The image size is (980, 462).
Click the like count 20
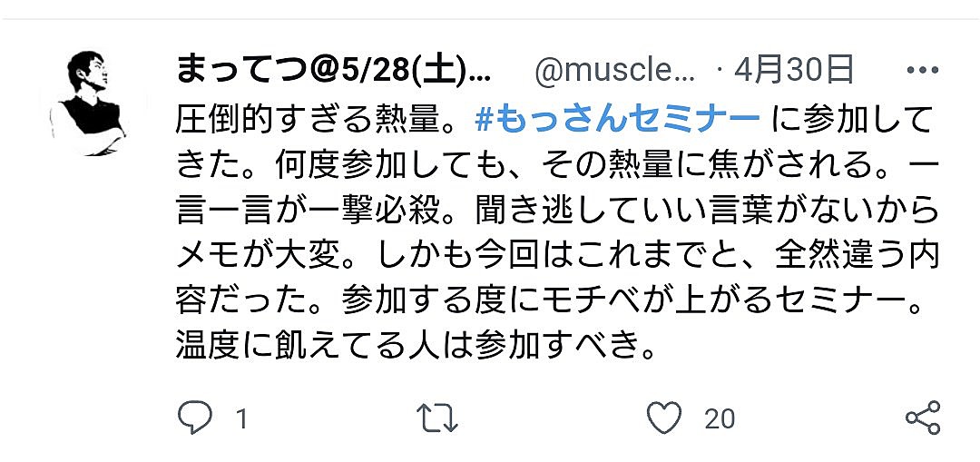pyautogui.click(x=720, y=418)
